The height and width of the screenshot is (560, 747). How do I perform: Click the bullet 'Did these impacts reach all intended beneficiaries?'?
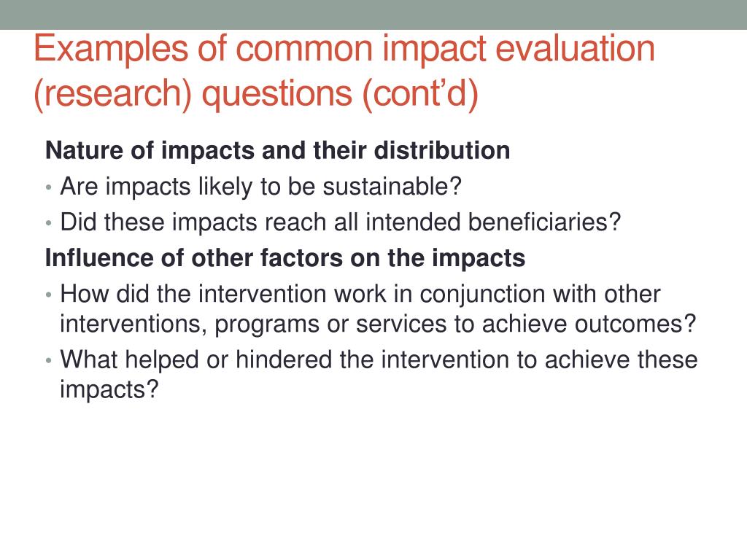click(x=341, y=222)
